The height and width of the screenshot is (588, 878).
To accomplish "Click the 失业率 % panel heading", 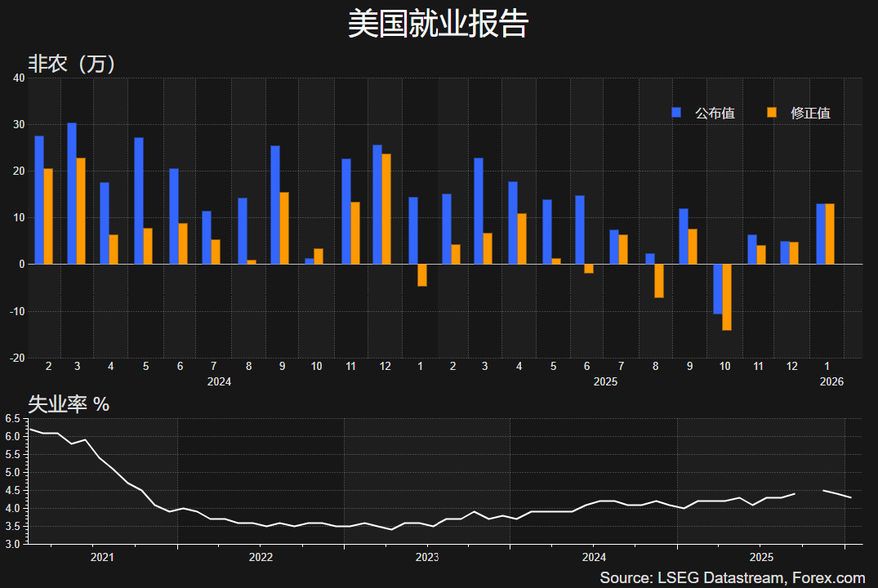I will [69, 403].
